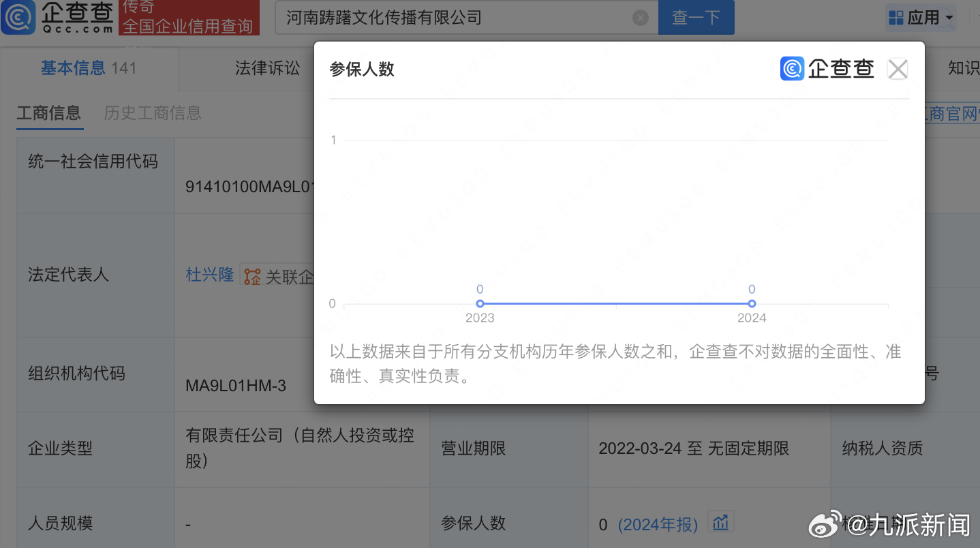The image size is (980, 548).
Task: Click the 统一社会信用代码 label cell
Action: 95,175
